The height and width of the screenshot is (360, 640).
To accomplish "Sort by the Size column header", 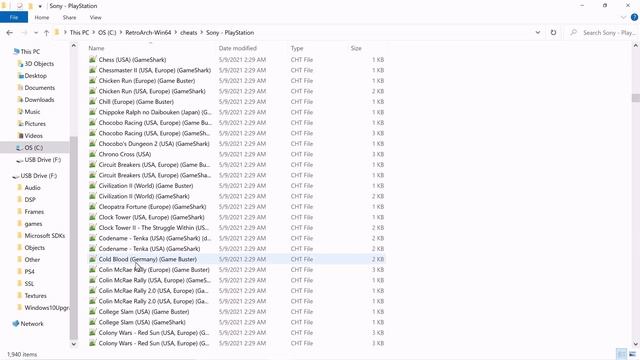I will (356, 48).
